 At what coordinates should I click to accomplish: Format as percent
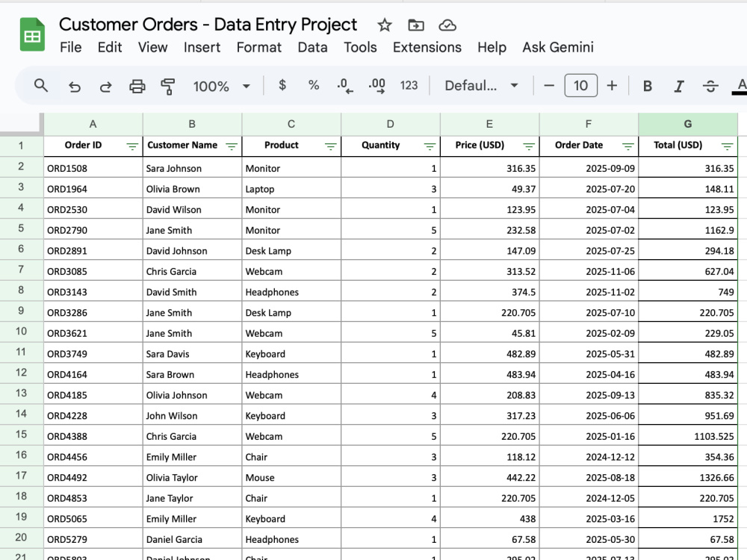(314, 85)
